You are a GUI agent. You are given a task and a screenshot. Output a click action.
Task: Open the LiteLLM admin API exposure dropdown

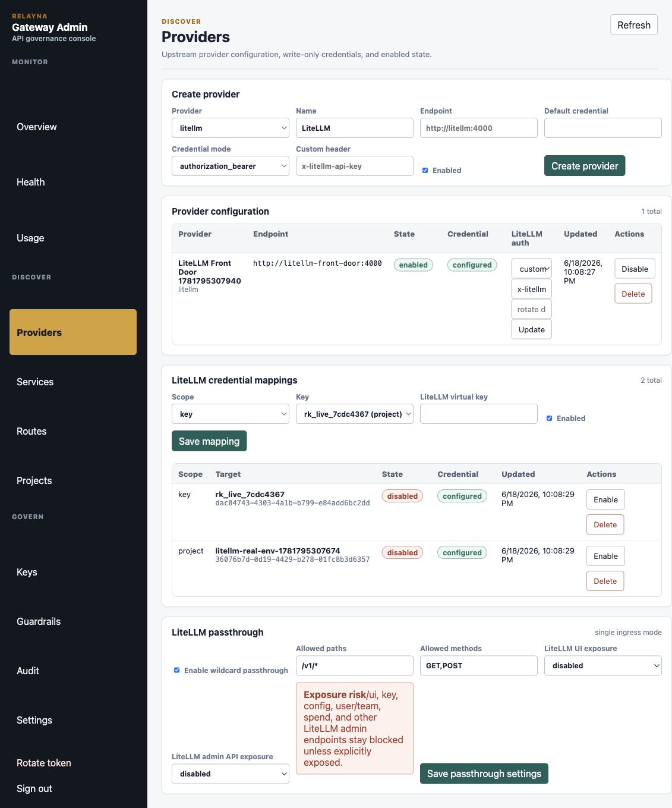point(231,774)
